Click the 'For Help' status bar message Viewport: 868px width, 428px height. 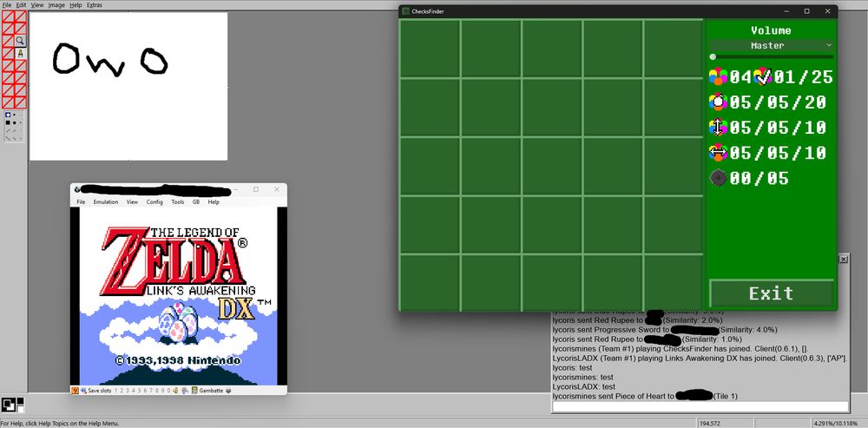click(60, 424)
